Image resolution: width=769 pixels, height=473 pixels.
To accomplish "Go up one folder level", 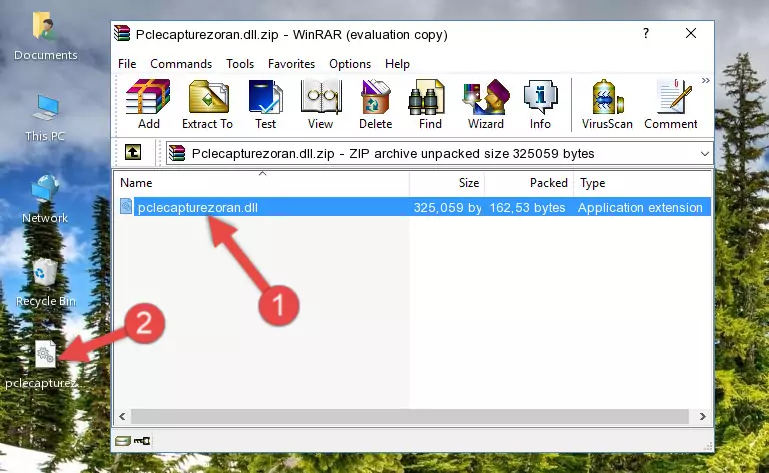I will (x=133, y=153).
